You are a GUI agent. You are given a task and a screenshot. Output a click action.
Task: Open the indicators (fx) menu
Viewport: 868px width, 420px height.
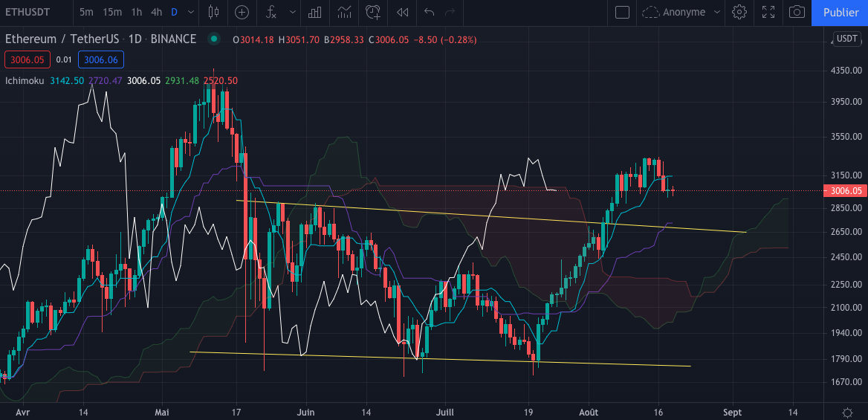pyautogui.click(x=271, y=12)
